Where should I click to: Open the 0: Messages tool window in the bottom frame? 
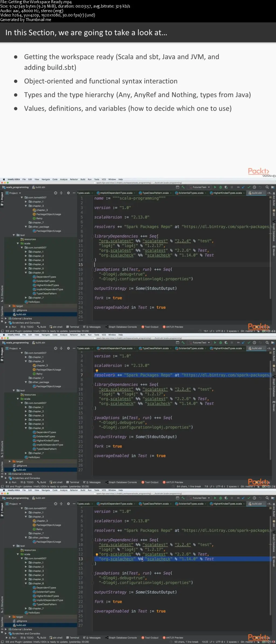click(92, 638)
